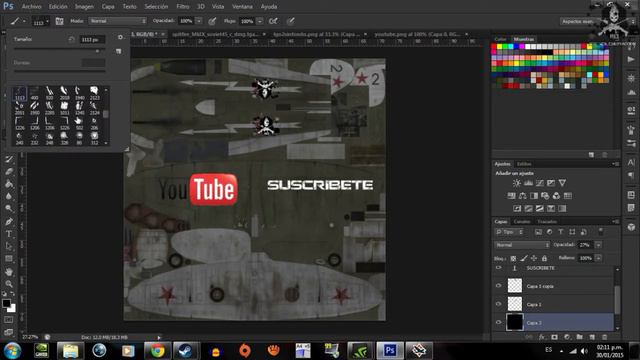Select the Dodge tool in the toolbar
This screenshot has height=360, width=640.
pos(9,209)
